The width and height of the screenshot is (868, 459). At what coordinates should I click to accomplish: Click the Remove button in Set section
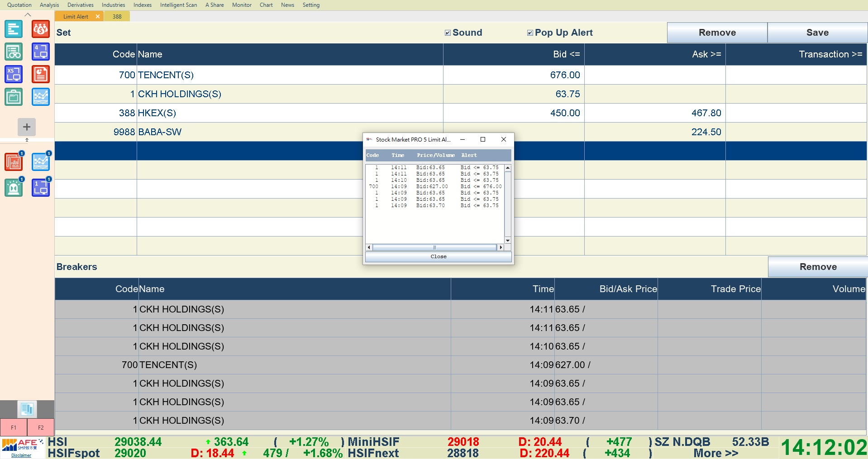(x=717, y=33)
